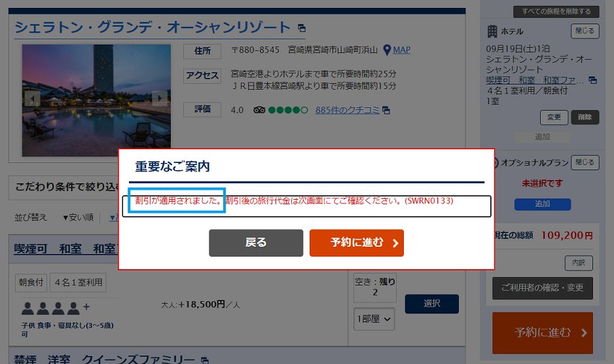The height and width of the screenshot is (364, 614).
Task: Click the greyed 追加 button under ホテル
Action: (543, 137)
